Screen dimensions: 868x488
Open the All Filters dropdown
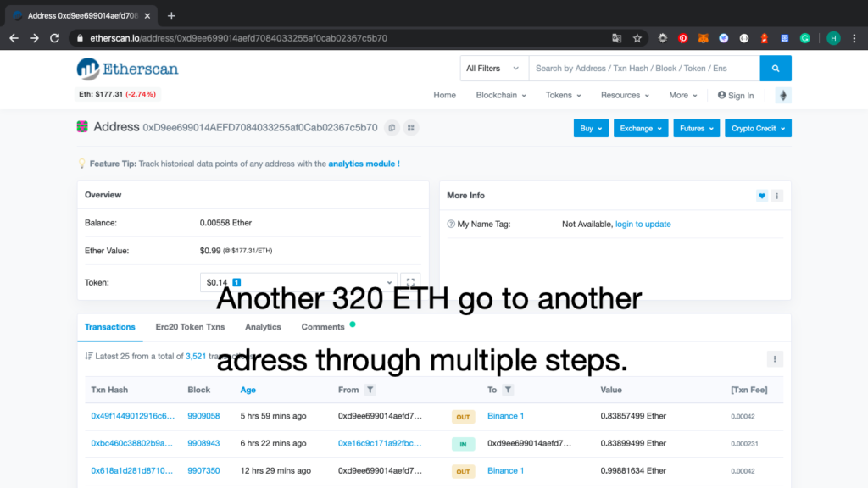[492, 69]
